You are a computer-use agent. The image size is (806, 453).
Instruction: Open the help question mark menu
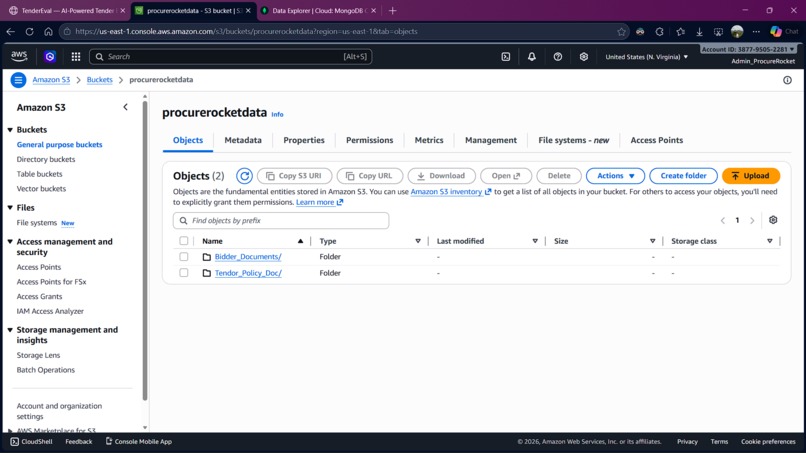558,57
